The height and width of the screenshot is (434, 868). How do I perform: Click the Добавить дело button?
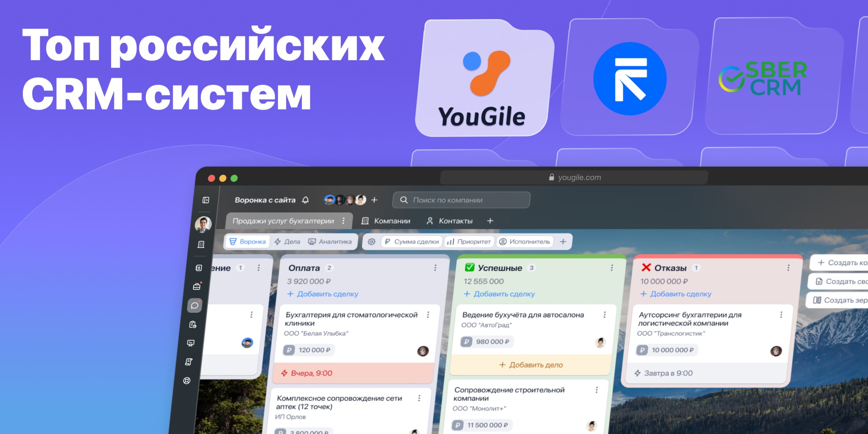pyautogui.click(x=531, y=365)
